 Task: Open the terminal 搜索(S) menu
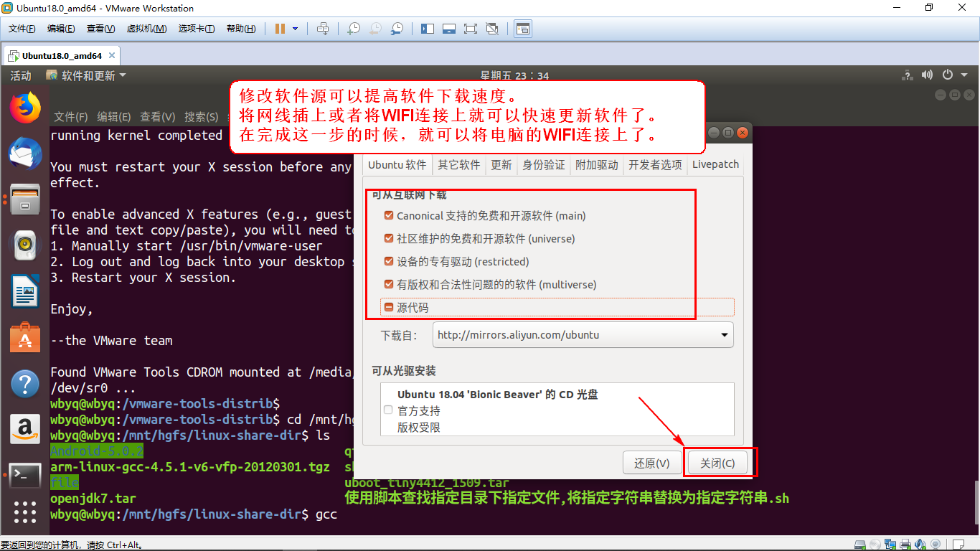[201, 116]
